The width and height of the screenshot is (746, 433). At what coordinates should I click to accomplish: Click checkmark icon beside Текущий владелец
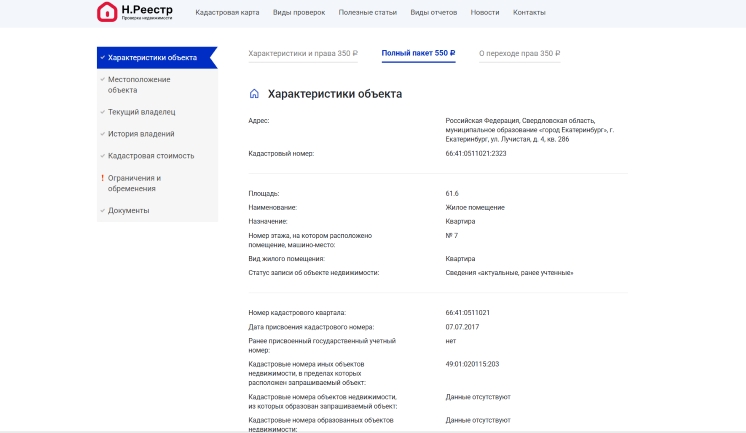tap(102, 112)
